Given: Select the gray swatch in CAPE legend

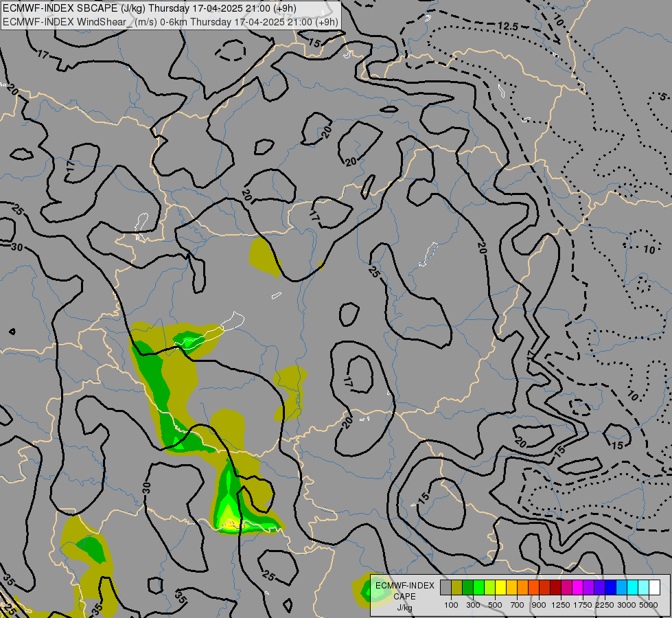Looking at the screenshot, I should tap(445, 588).
